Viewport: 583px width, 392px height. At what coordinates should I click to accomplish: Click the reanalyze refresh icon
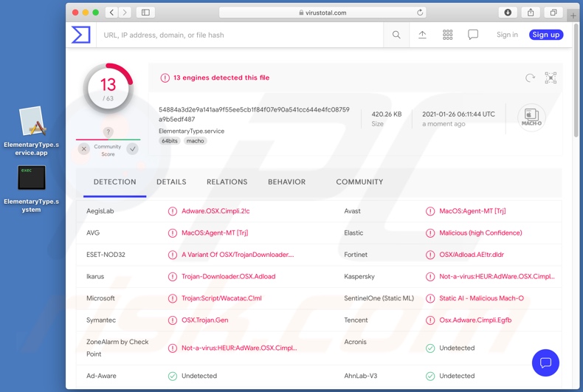(530, 78)
